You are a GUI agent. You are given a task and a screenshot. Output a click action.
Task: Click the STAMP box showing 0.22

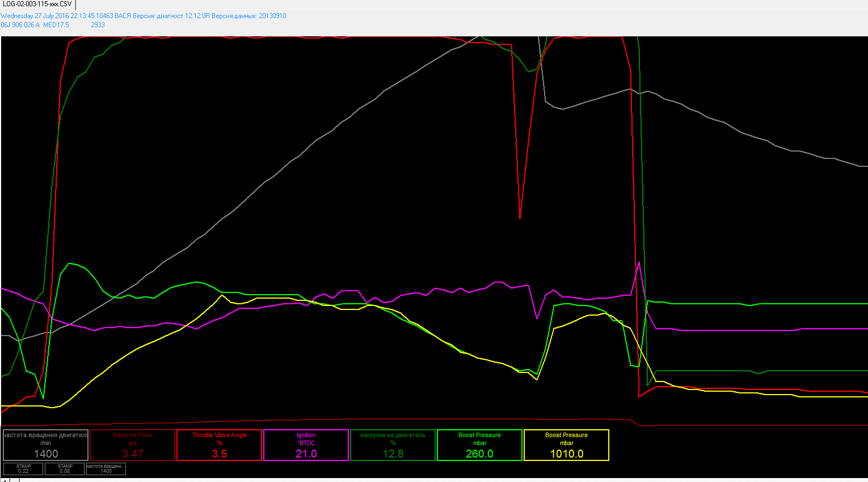coord(23,469)
